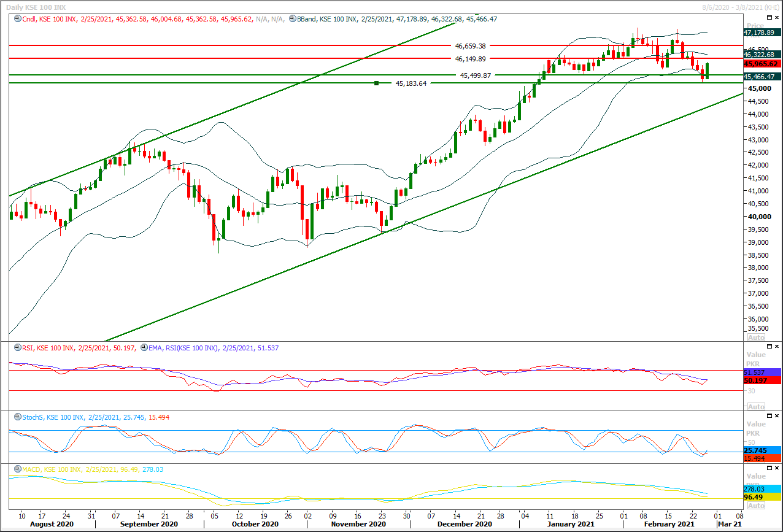Click the red 45,965.62 last price tag
The image size is (783, 532).
pyautogui.click(x=761, y=64)
